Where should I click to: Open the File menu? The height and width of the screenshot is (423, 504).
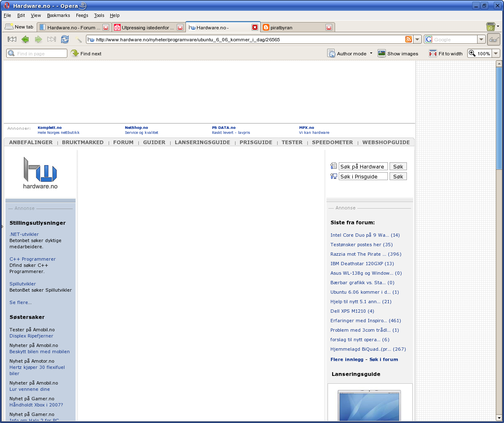pyautogui.click(x=7, y=15)
